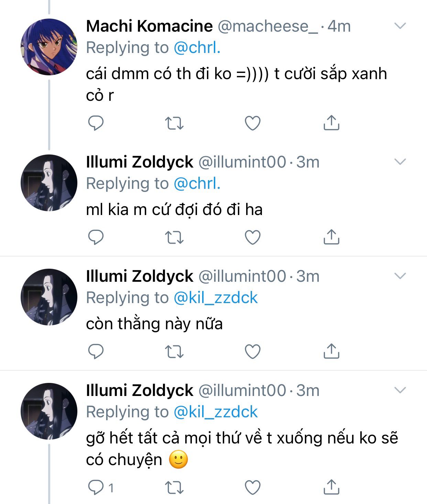View Machi Komacine's avatar picture
Image resolution: width=427 pixels, height=504 pixels.
49,47
